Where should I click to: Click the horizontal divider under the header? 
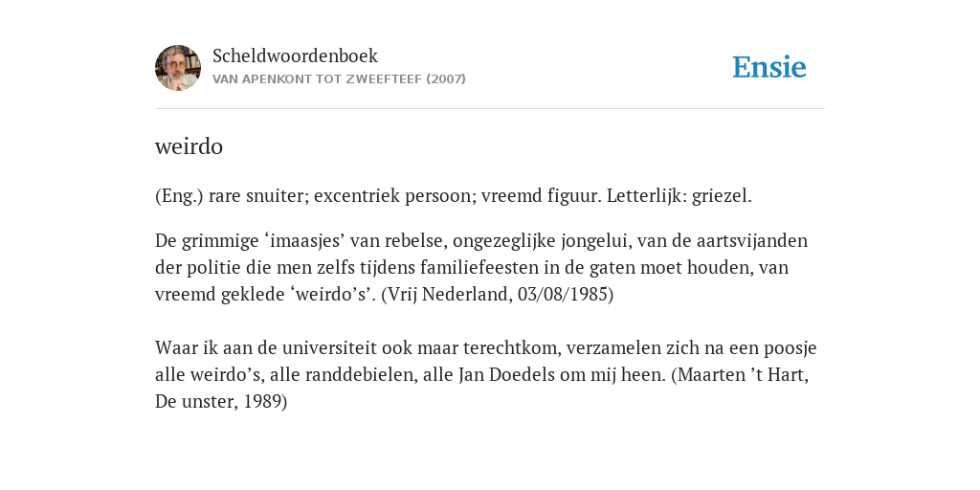tap(490, 109)
